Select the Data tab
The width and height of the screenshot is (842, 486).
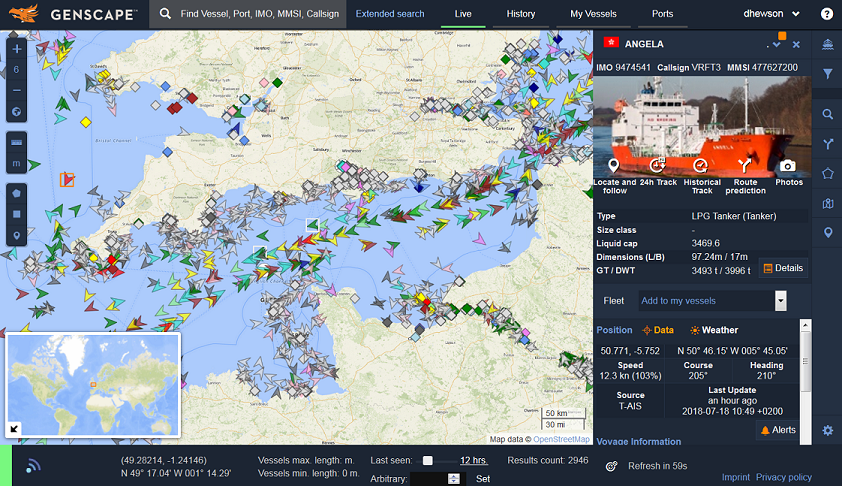click(x=658, y=330)
